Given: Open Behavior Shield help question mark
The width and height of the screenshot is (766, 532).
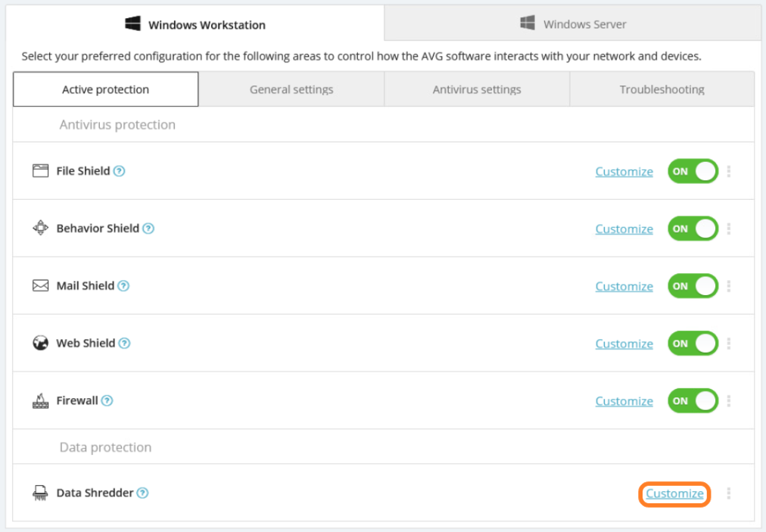Looking at the screenshot, I should click(148, 228).
